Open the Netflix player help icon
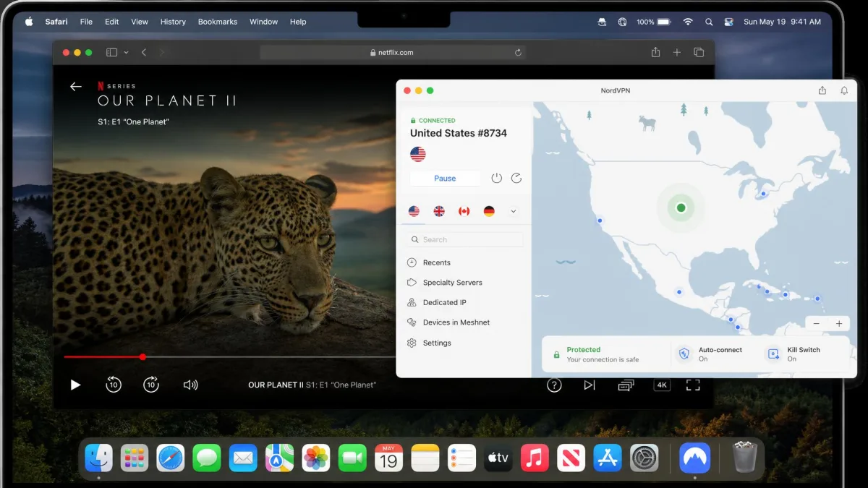Image resolution: width=868 pixels, height=488 pixels. [554, 385]
